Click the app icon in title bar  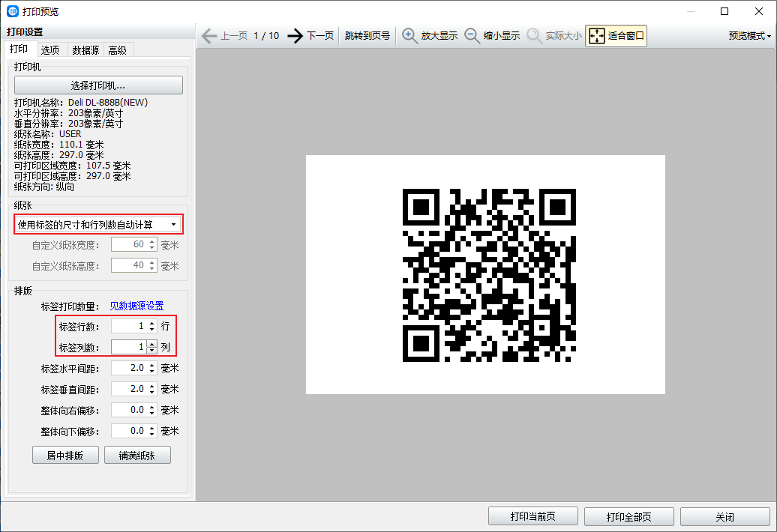coord(13,11)
